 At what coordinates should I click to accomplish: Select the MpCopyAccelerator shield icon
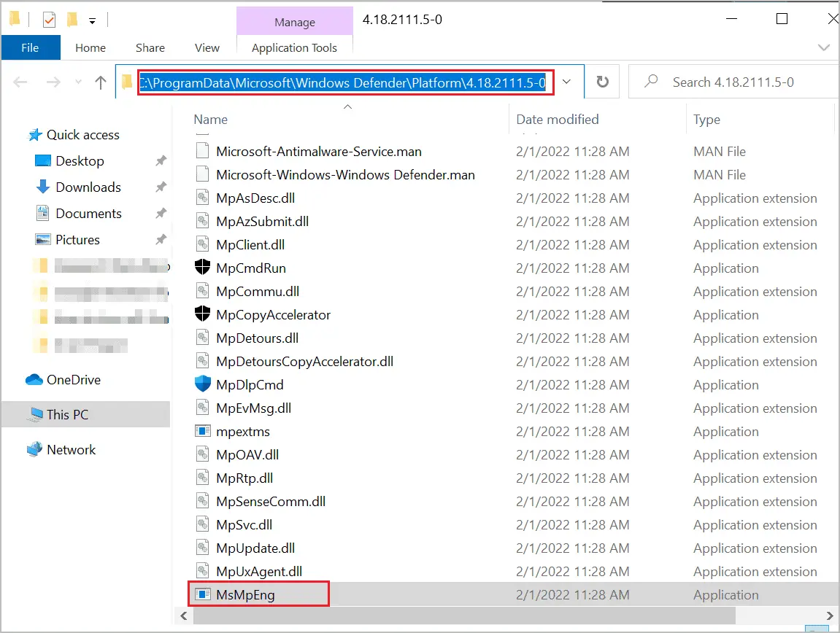point(202,314)
